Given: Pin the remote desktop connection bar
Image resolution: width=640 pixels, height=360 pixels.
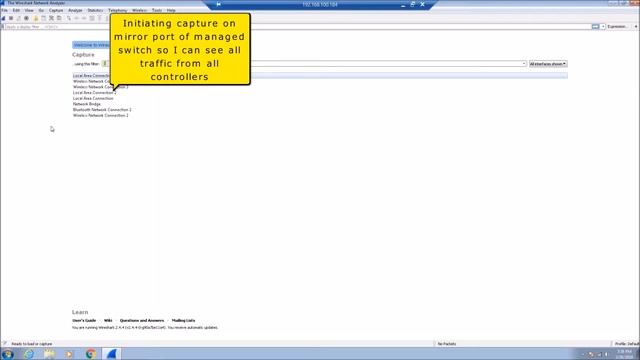Looking at the screenshot, I should coord(219,4).
